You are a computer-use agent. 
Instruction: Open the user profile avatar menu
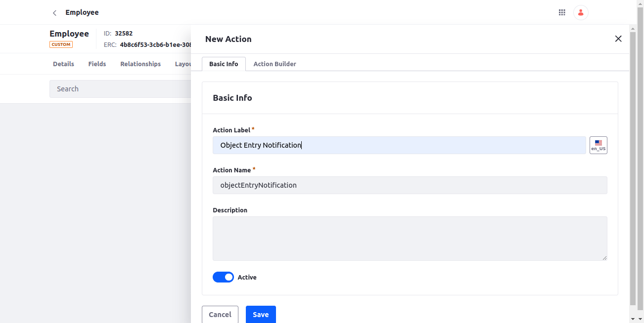[x=581, y=12]
